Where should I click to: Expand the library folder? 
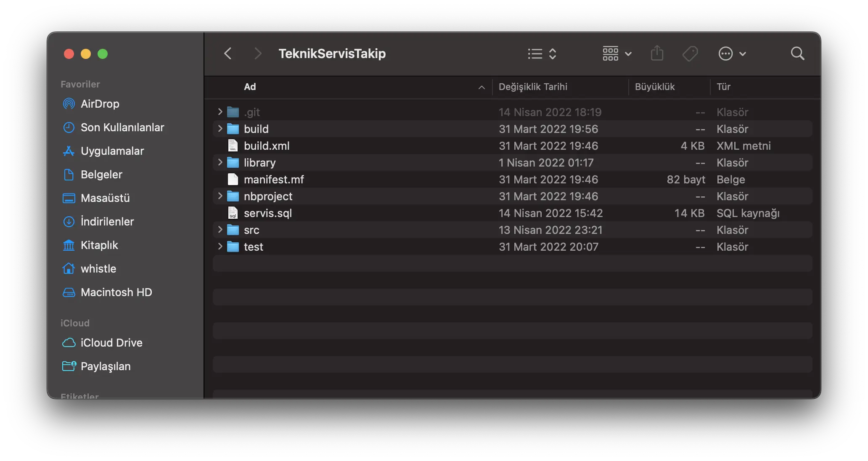pyautogui.click(x=220, y=162)
